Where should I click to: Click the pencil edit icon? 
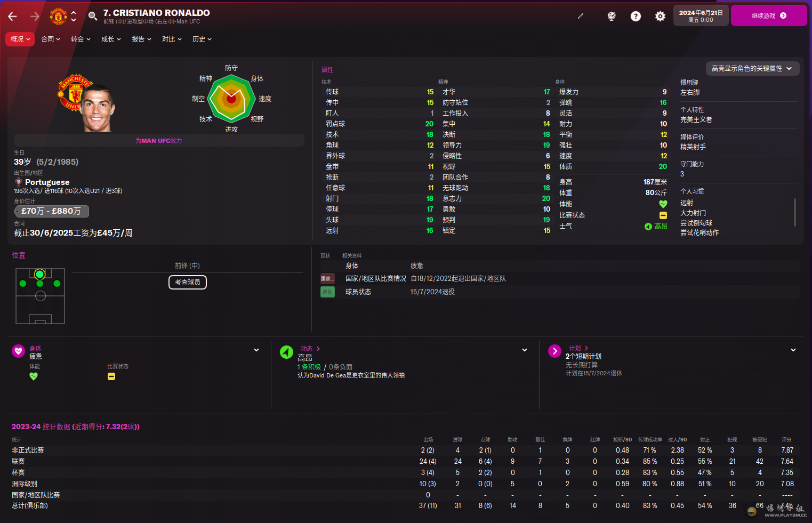point(581,16)
